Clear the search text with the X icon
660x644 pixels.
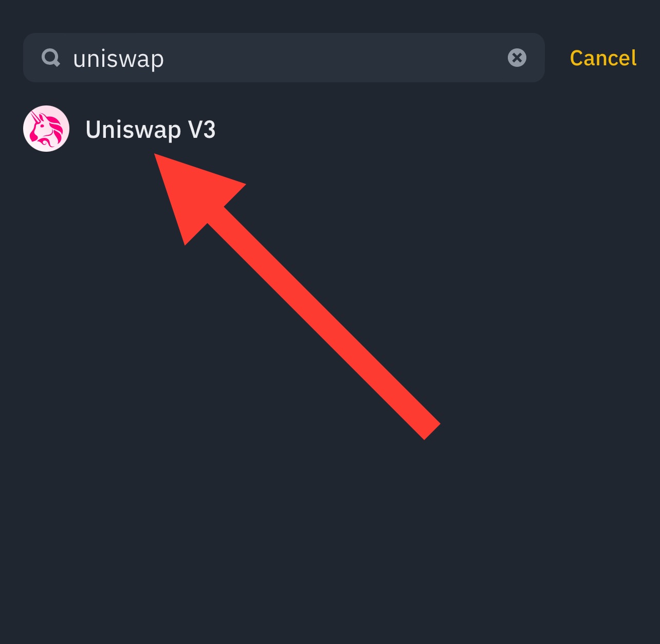point(517,58)
